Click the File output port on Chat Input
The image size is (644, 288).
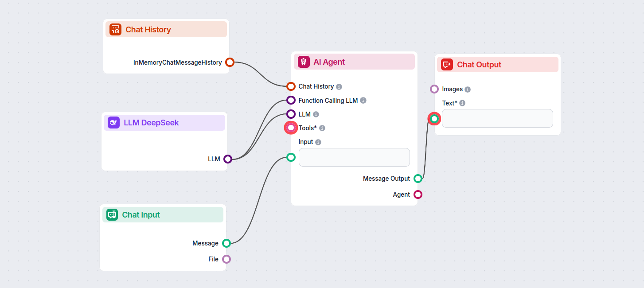pos(226,259)
